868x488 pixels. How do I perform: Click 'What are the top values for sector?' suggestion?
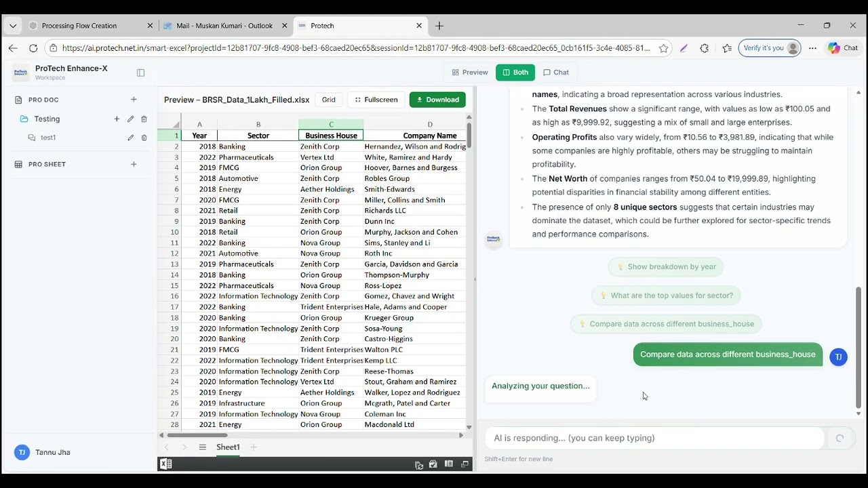666,296
